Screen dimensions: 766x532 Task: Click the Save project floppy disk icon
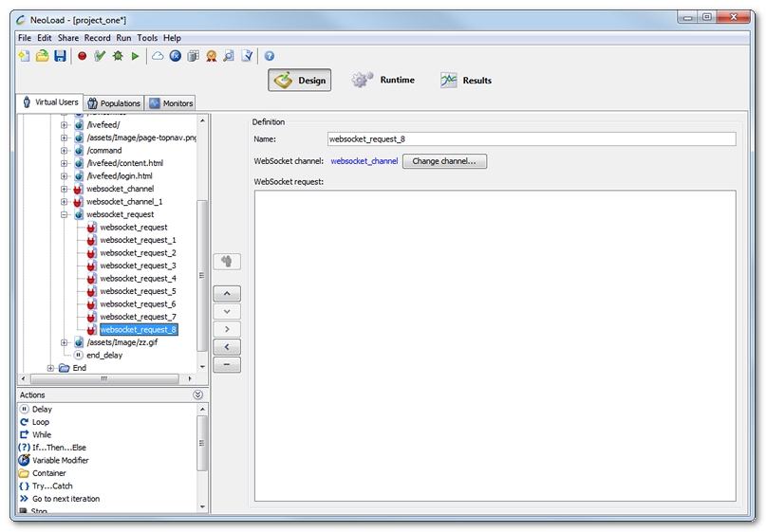[x=60, y=57]
